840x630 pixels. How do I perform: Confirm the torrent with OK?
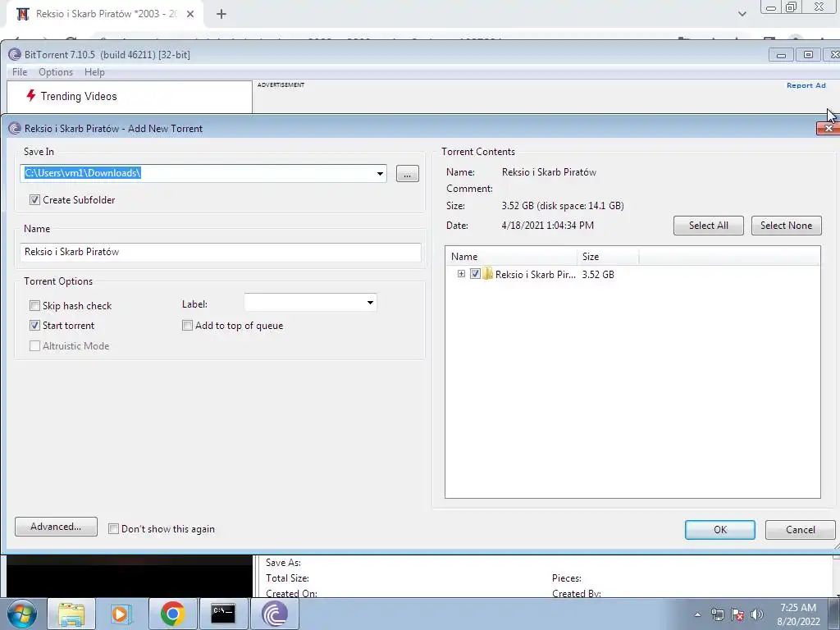coord(720,530)
